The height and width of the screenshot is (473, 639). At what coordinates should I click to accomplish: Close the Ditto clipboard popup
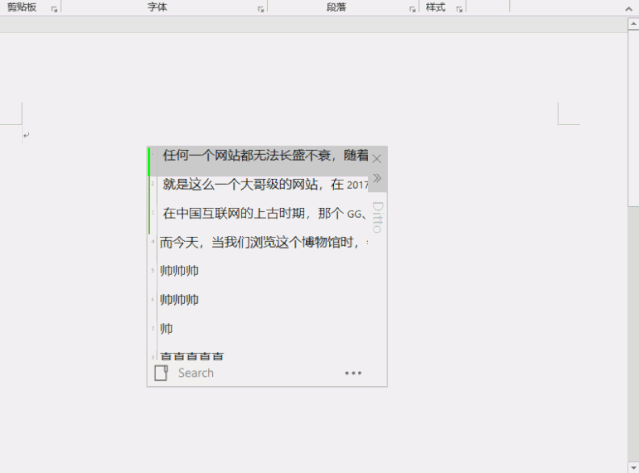click(377, 159)
